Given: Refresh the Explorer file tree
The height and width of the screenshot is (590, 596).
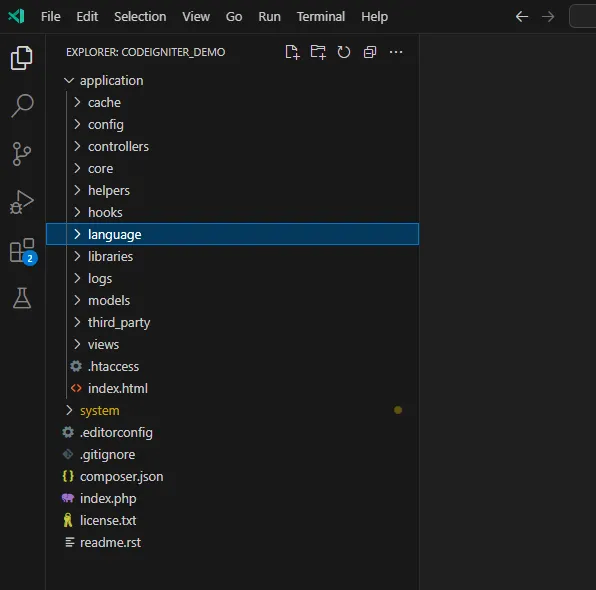Looking at the screenshot, I should point(344,52).
